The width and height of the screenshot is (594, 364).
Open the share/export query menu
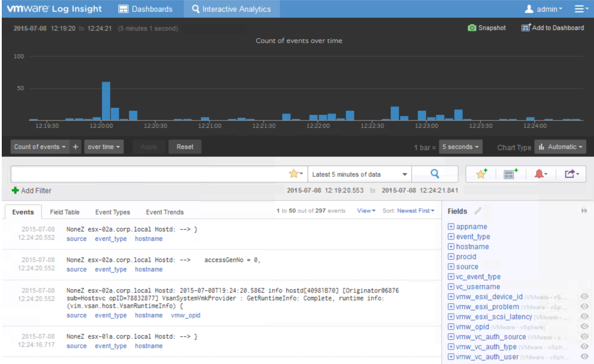click(572, 174)
